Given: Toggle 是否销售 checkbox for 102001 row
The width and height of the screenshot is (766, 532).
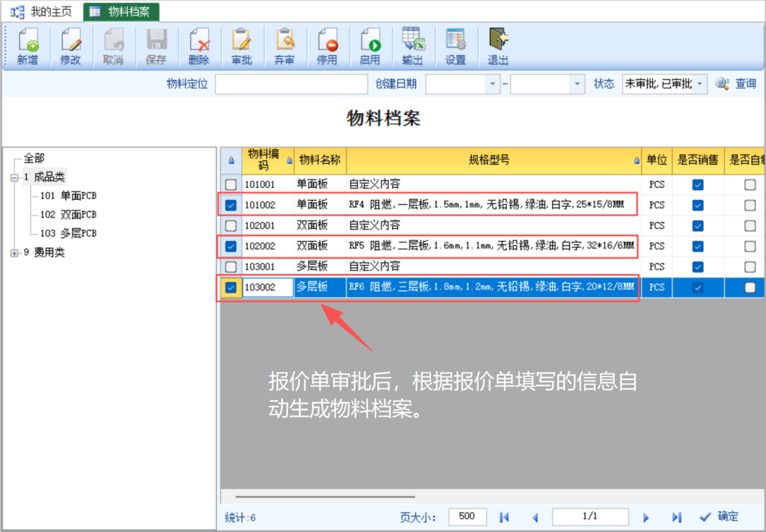Looking at the screenshot, I should click(697, 225).
